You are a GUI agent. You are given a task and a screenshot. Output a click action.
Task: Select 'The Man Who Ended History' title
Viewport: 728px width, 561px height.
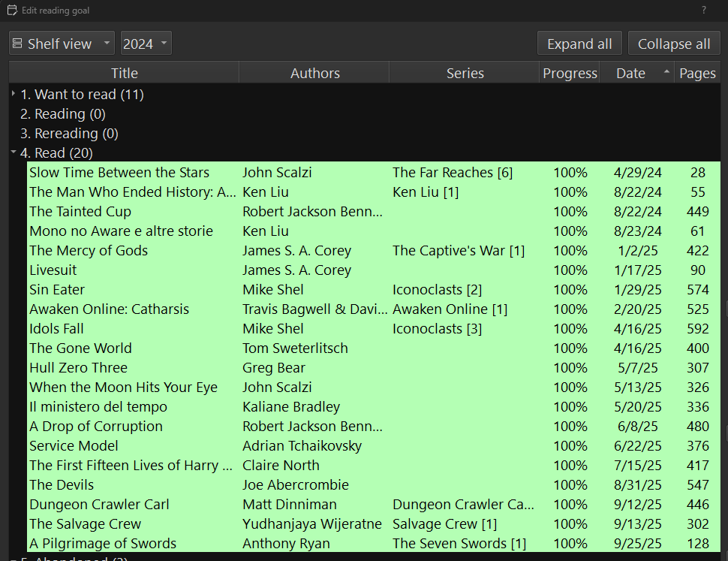coord(133,192)
